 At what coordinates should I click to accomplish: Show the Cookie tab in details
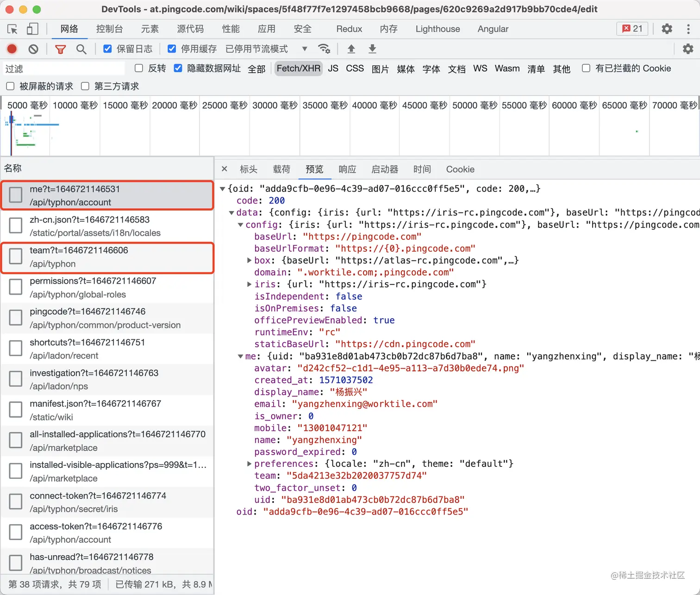coord(460,169)
